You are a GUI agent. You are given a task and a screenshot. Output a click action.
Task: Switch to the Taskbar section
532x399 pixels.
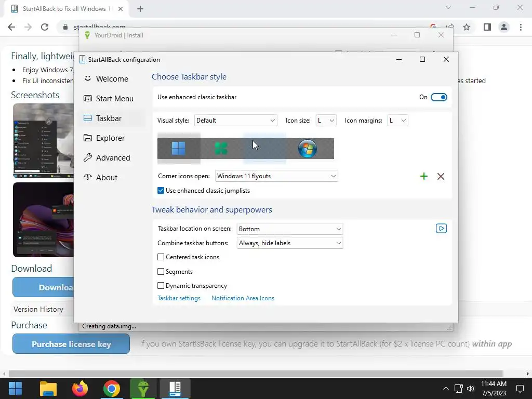click(x=111, y=118)
